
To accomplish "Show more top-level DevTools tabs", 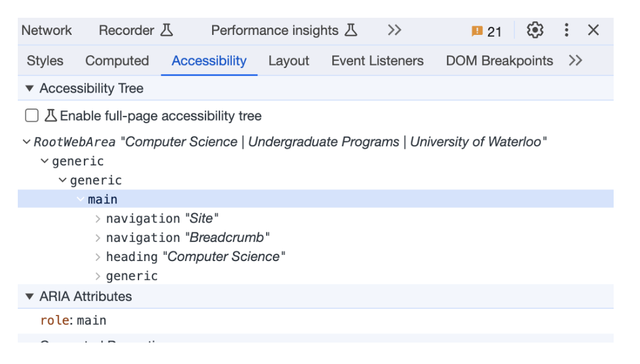I will pos(394,30).
